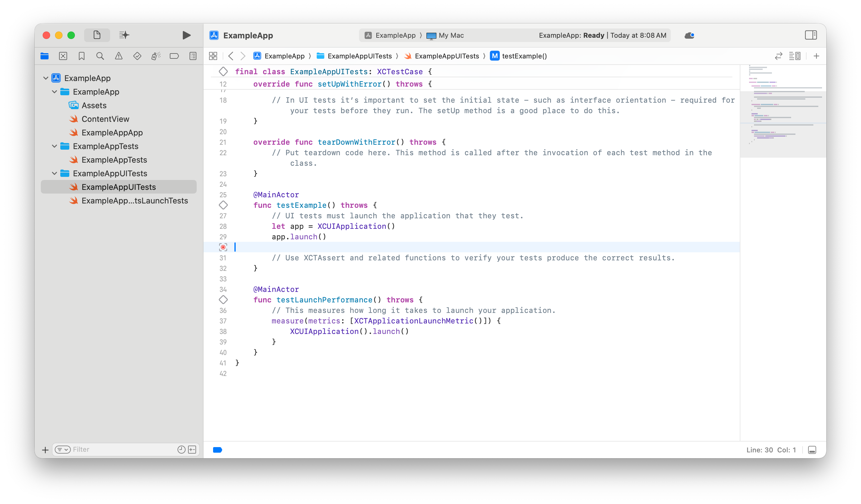Screen dimensions: 861x504
Task: Open the Test navigator diamond icon
Action: 137,56
